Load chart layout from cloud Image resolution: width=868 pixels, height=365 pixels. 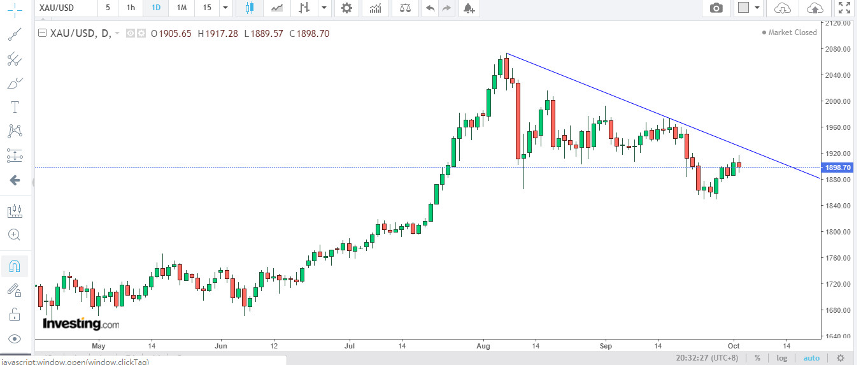(783, 8)
